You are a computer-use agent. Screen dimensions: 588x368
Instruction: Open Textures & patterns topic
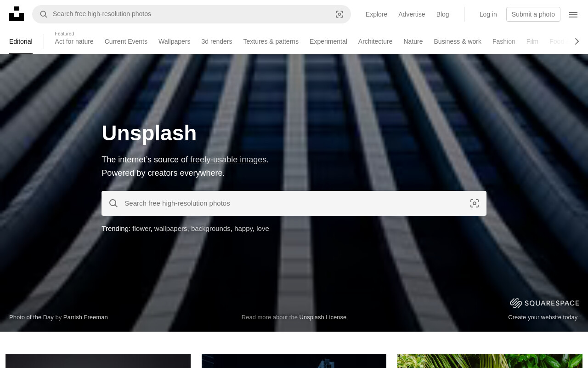(x=271, y=41)
